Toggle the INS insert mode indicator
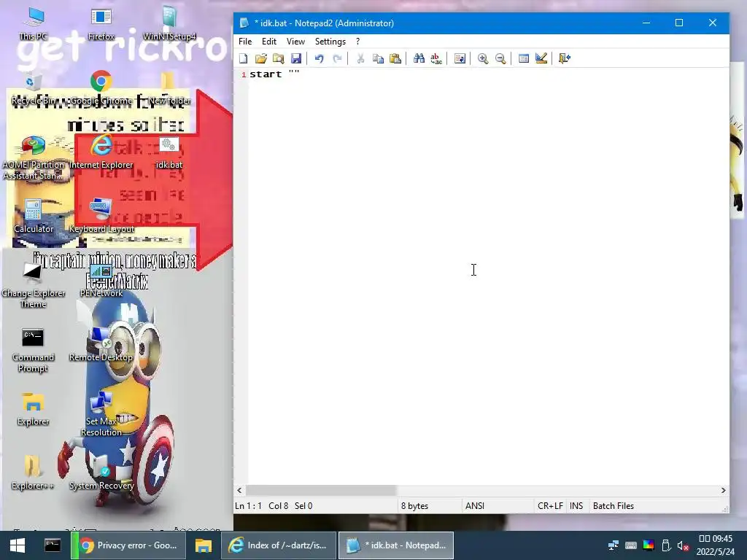Image resolution: width=747 pixels, height=560 pixels. (576, 506)
